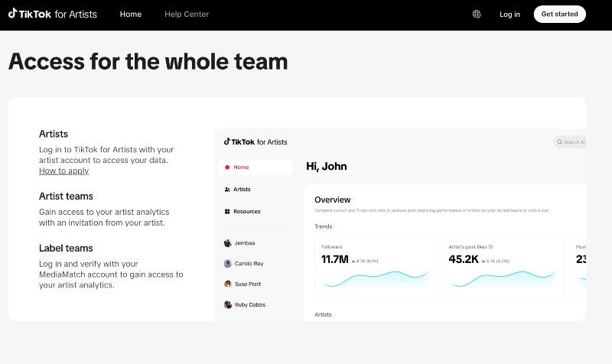
Task: Click the Followers 11.7M value
Action: click(334, 259)
